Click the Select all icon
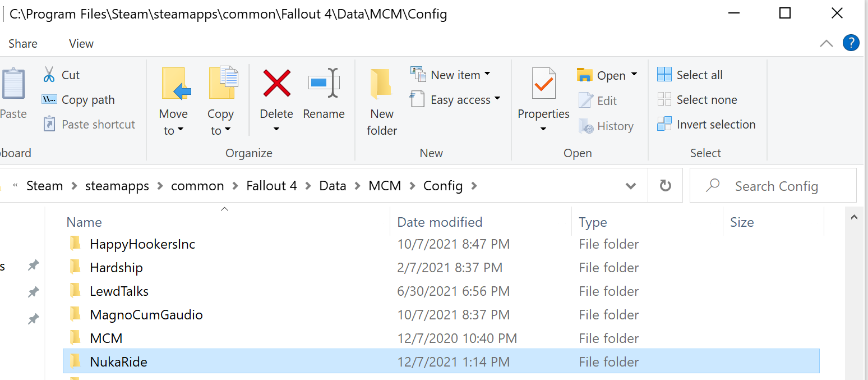868x380 pixels. pos(664,75)
